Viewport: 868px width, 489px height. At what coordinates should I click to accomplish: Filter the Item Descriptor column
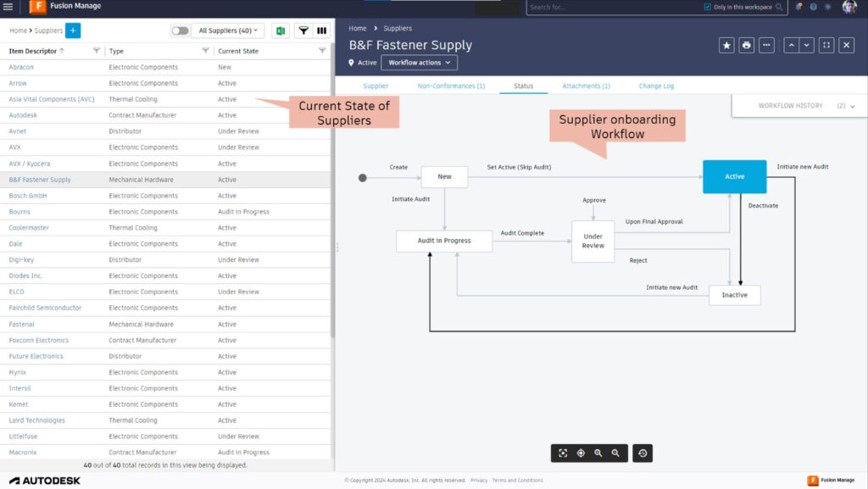pos(97,50)
